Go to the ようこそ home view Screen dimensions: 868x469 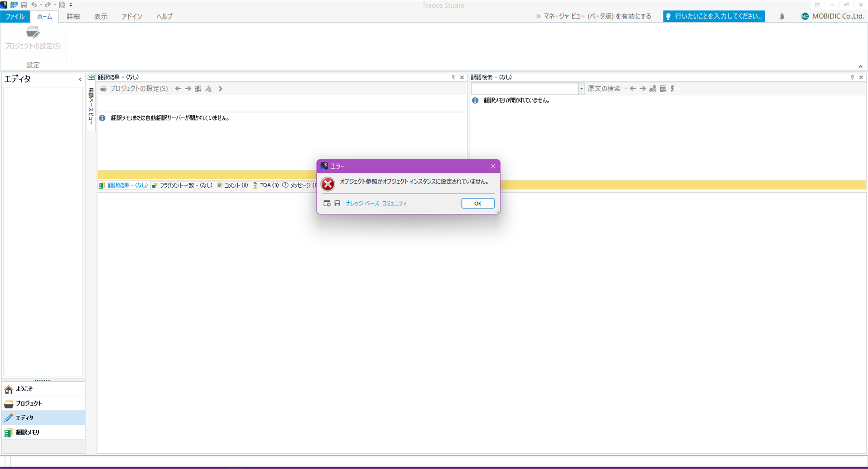point(24,389)
